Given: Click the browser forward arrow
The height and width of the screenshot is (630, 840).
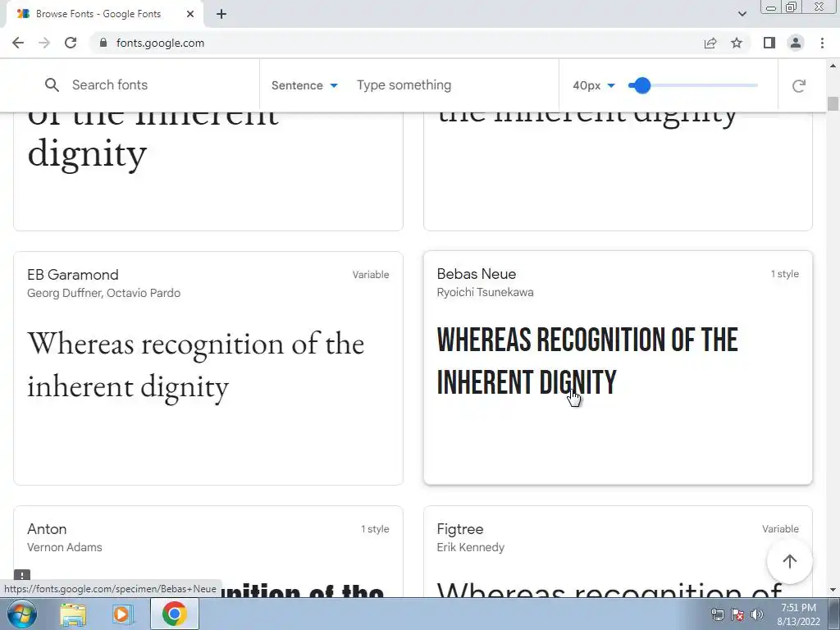Looking at the screenshot, I should (x=44, y=43).
